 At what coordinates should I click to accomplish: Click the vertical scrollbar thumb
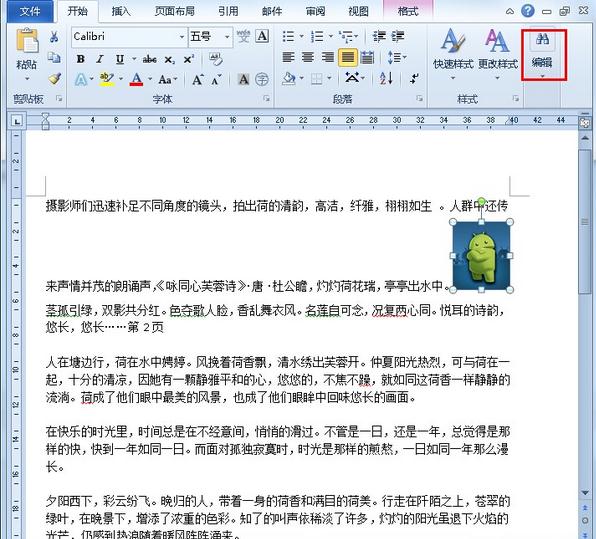coord(585,222)
